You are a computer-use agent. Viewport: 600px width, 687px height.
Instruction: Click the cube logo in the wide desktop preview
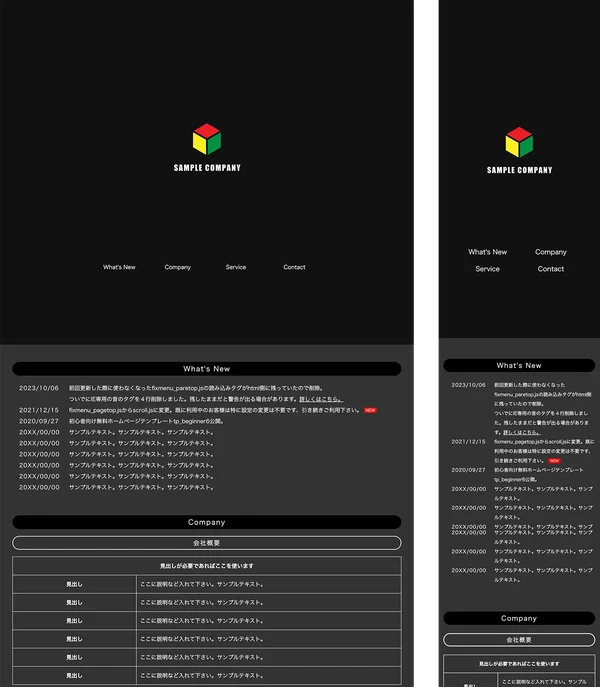pos(206,140)
